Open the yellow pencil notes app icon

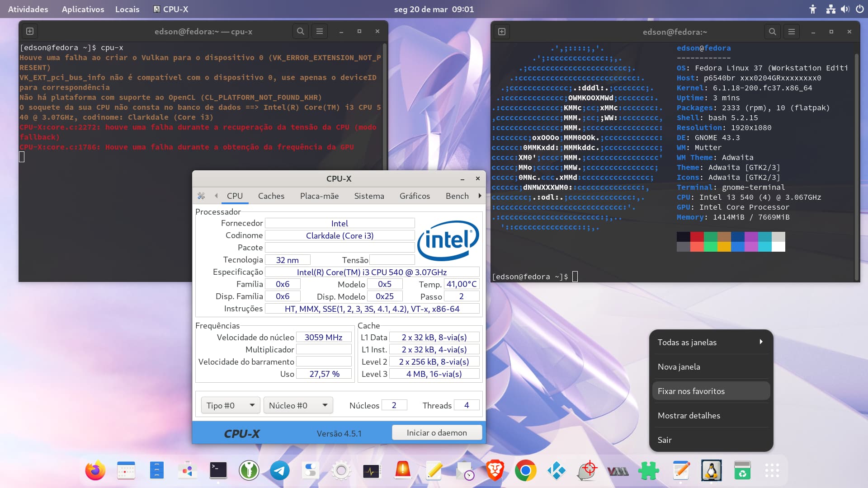click(433, 471)
